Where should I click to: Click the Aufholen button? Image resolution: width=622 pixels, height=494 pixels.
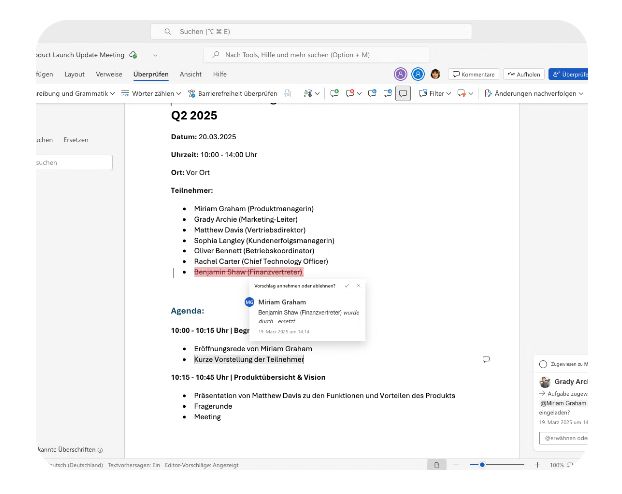click(x=524, y=74)
